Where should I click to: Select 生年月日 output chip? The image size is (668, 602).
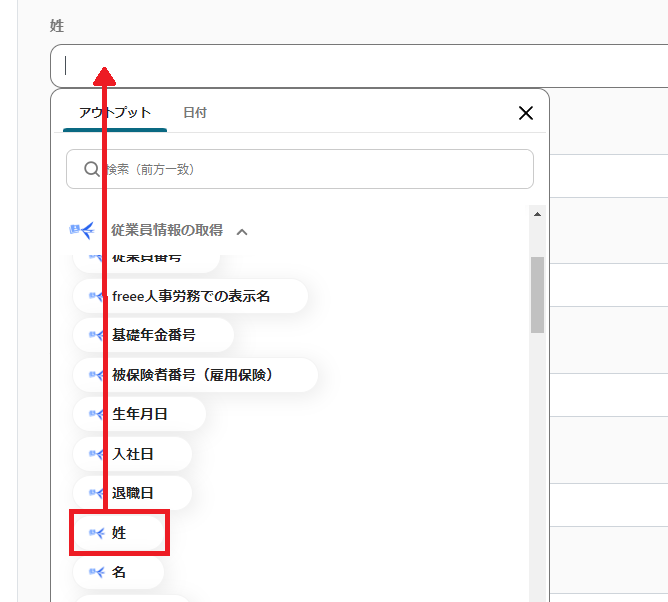(x=139, y=414)
